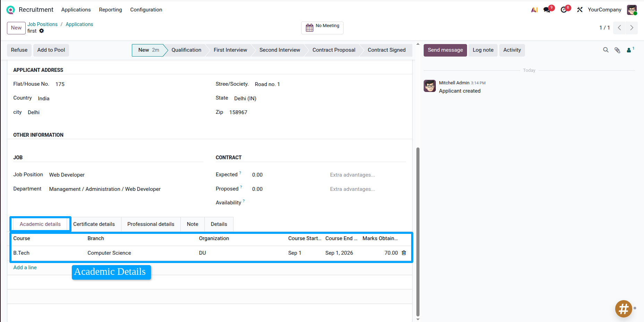Click the orange hash floating button
The width and height of the screenshot is (644, 322).
pos(624,308)
